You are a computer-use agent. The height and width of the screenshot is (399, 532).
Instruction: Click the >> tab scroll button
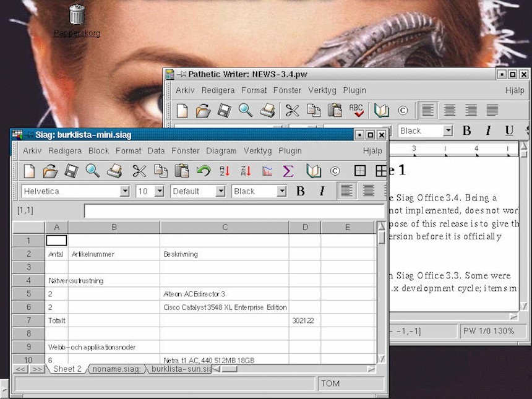[36, 369]
